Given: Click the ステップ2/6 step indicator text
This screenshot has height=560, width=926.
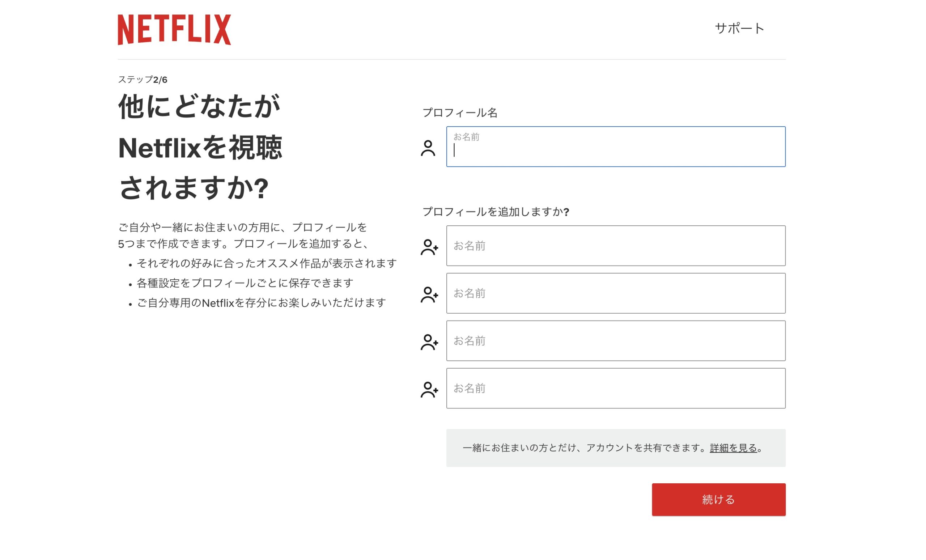Looking at the screenshot, I should pos(143,80).
